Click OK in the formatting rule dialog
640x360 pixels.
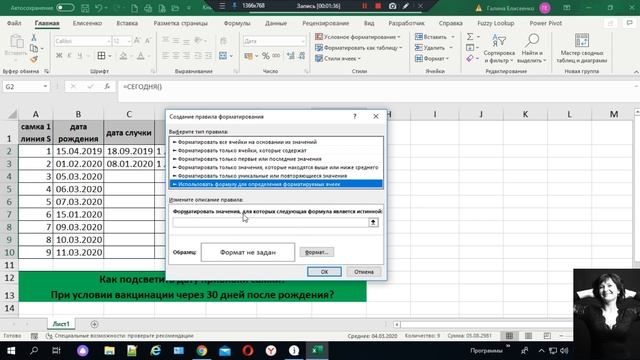[x=324, y=272]
